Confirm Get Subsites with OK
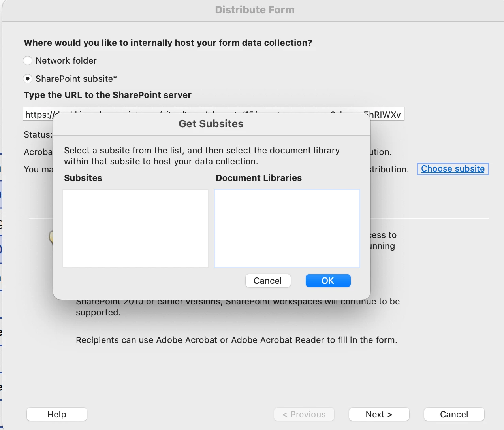Viewport: 504px width, 430px height. 328,281
